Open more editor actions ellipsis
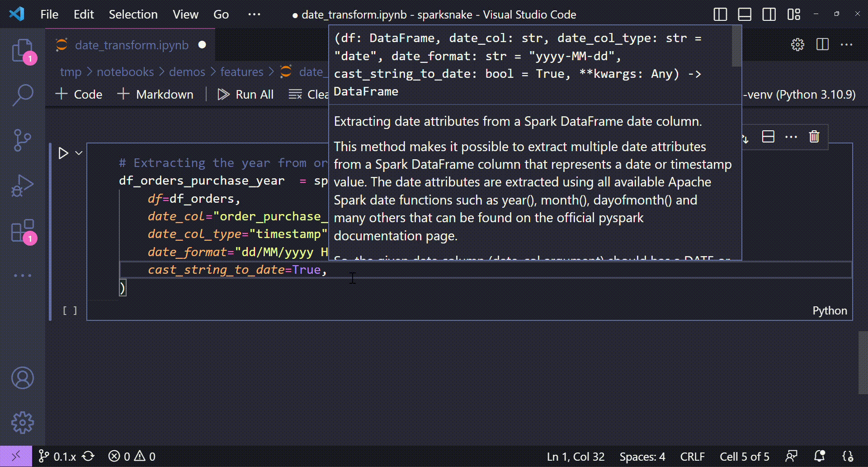Screen dimensions: 868x467 click(x=846, y=44)
